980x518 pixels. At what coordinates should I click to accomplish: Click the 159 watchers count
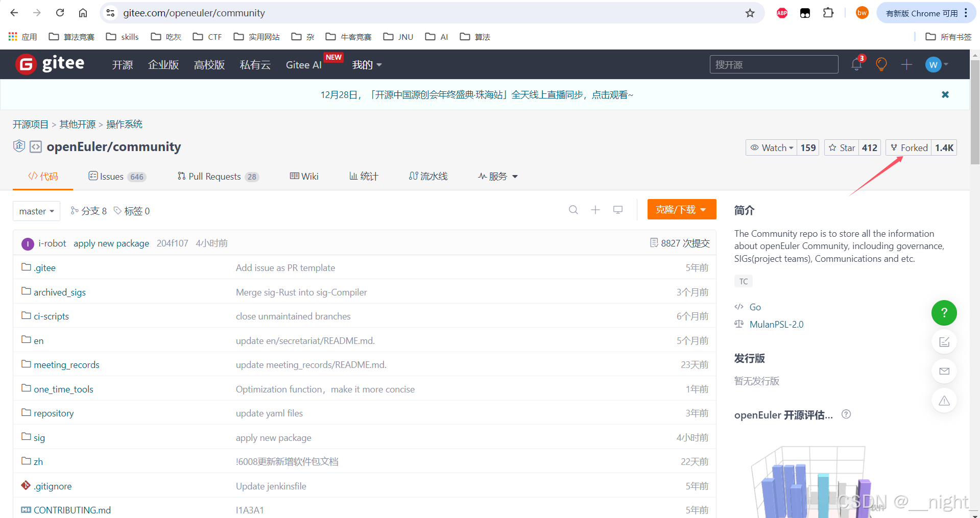[808, 147]
